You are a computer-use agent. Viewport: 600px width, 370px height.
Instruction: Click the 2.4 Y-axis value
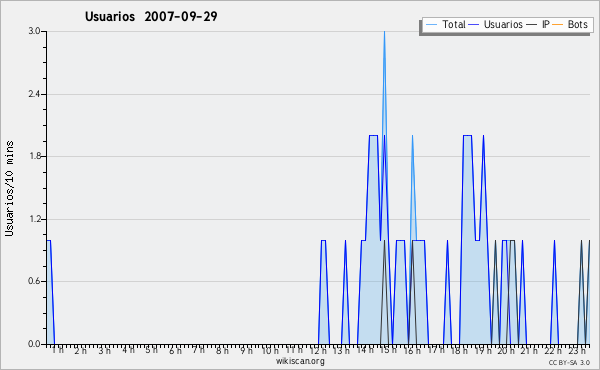click(35, 94)
